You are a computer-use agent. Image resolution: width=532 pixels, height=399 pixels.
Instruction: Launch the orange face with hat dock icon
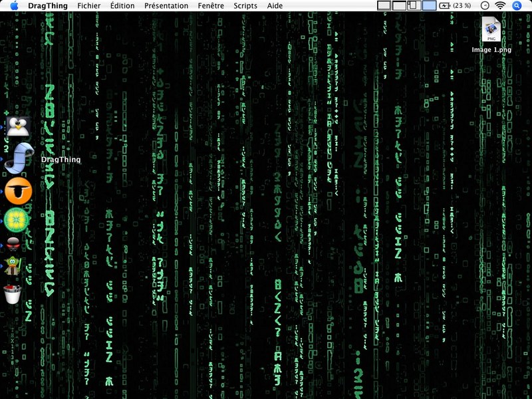(x=19, y=191)
